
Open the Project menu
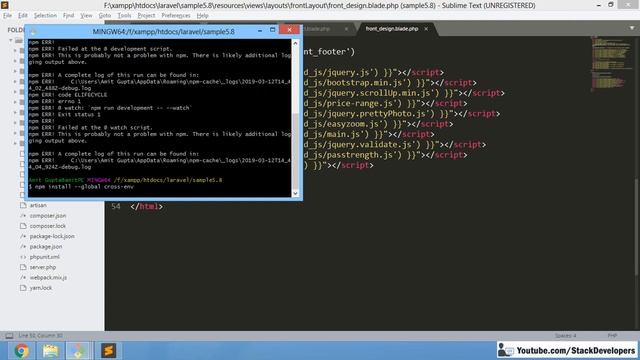146,16
